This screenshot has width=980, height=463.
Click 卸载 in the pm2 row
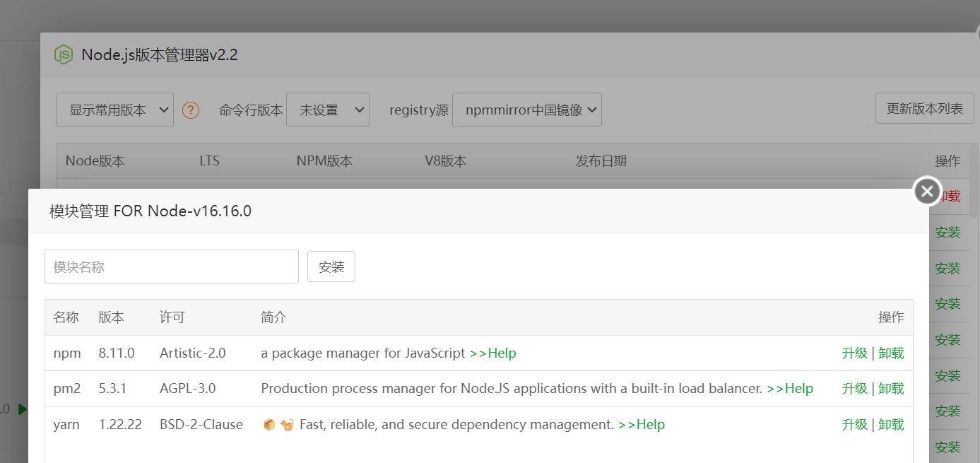[891, 388]
